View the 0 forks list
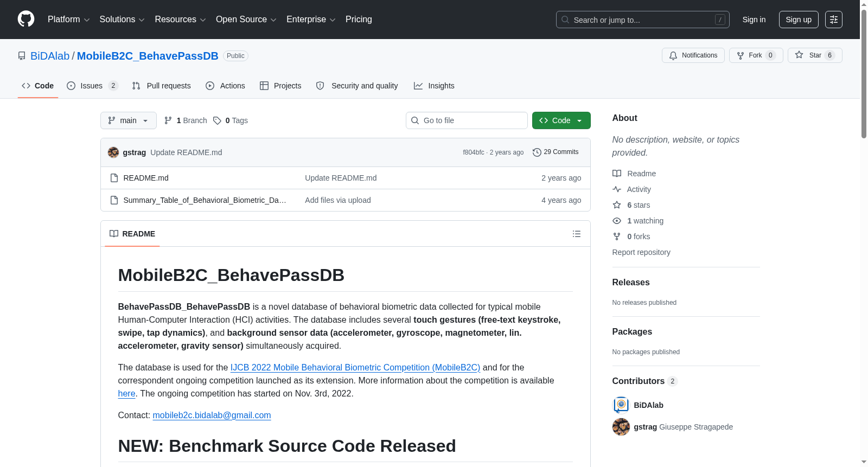This screenshot has width=868, height=467. point(631,236)
